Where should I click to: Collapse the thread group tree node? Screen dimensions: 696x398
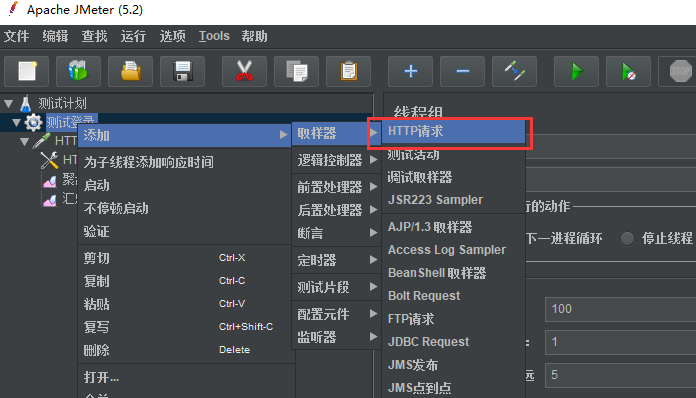pyautogui.click(x=16, y=122)
